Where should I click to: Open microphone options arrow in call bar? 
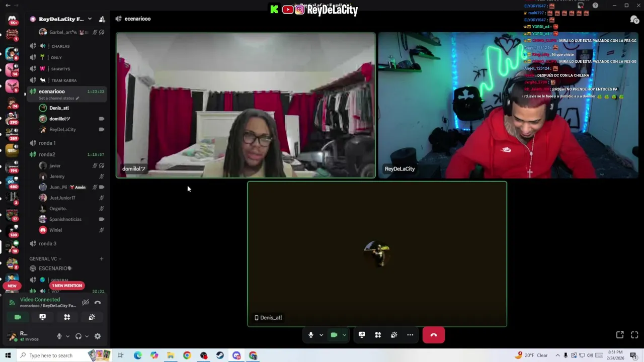[321, 335]
